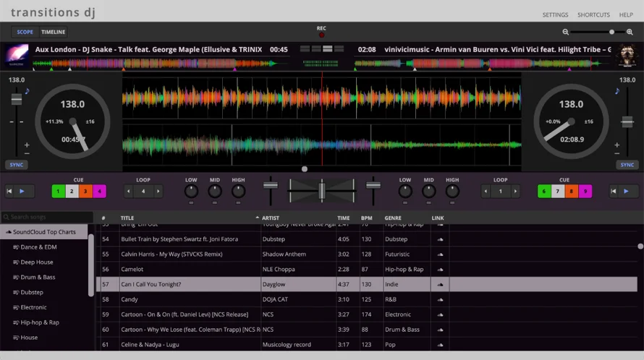This screenshot has height=360, width=644.
Task: Play the left deck
Action: point(22,191)
